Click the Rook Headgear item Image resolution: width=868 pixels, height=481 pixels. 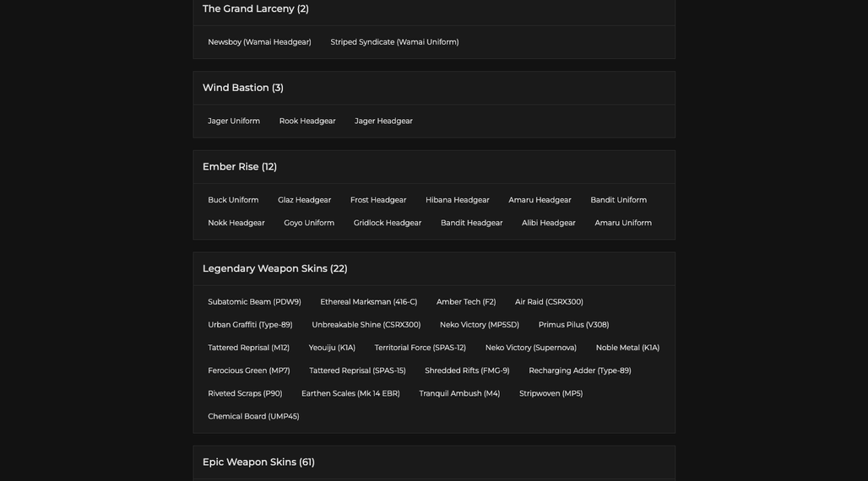tap(307, 122)
